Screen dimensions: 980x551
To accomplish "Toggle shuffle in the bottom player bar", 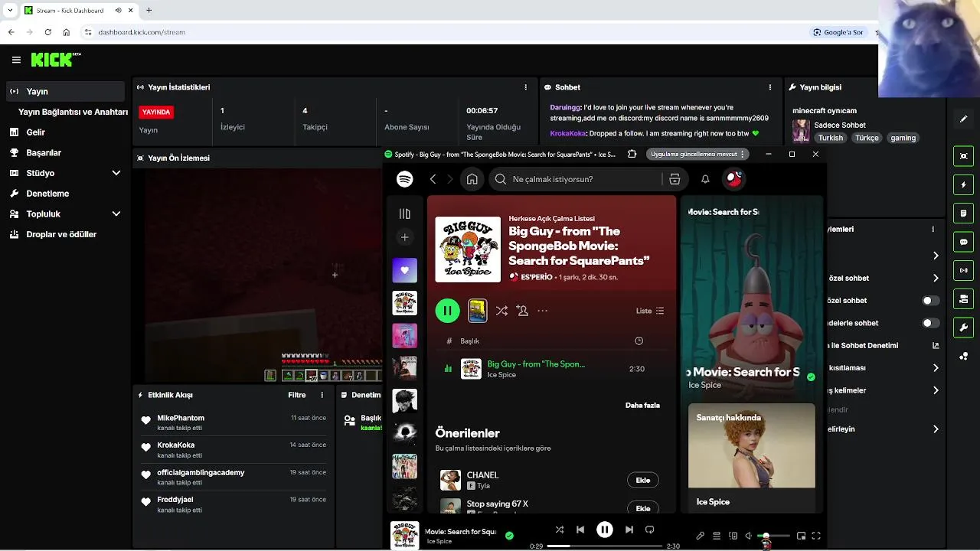I will click(559, 530).
